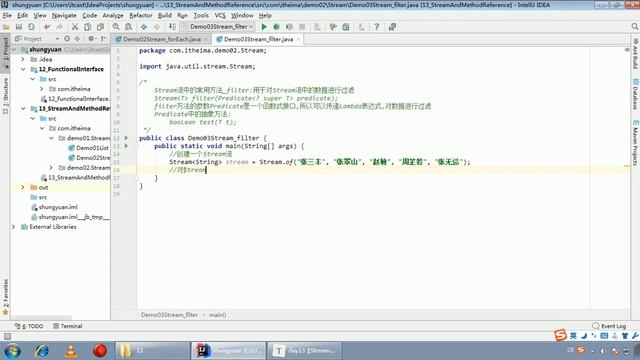Click the Replace toolbar icon
Image resolution: width=640 pixels, height=360 pixels.
click(129, 27)
